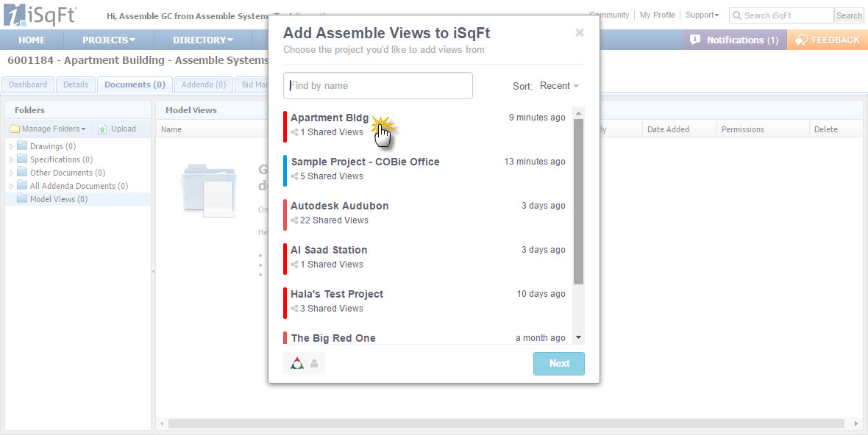Click share icon beside Apartment Bldg shared views
Screen dimensions: 868x435
point(294,132)
